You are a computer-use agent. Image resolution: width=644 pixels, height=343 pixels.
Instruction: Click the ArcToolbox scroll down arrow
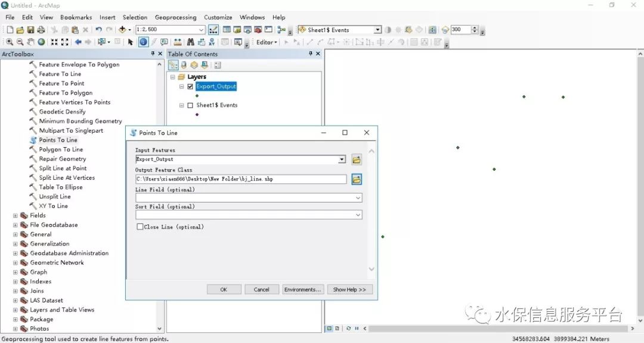point(160,329)
